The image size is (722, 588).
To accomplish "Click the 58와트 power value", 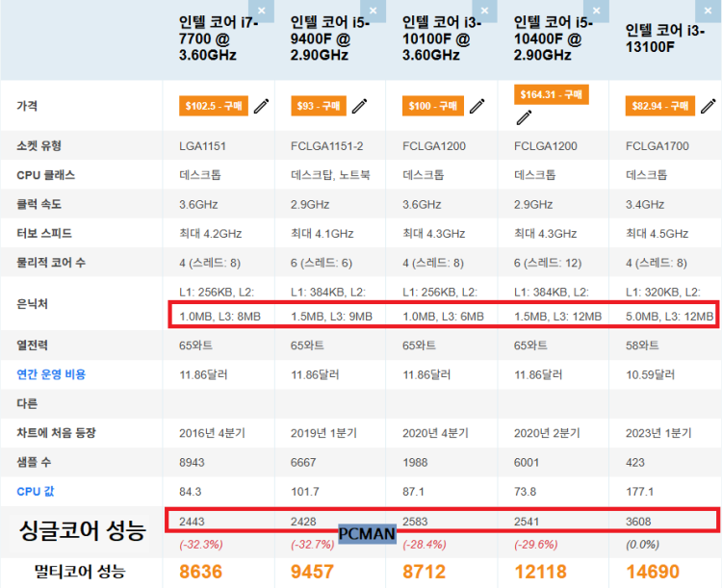I will 642,345.
